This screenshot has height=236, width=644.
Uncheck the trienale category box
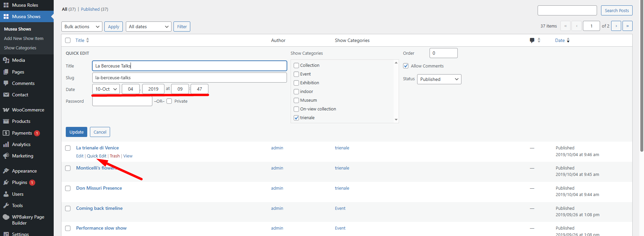296,118
